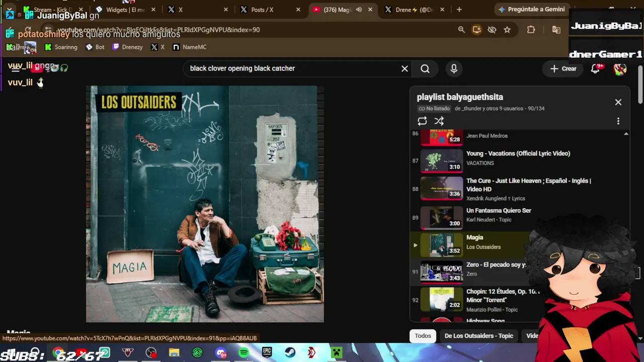Viewport: 644px width, 362px height.
Task: Switch to the Posts / X browser tab
Action: click(x=263, y=10)
